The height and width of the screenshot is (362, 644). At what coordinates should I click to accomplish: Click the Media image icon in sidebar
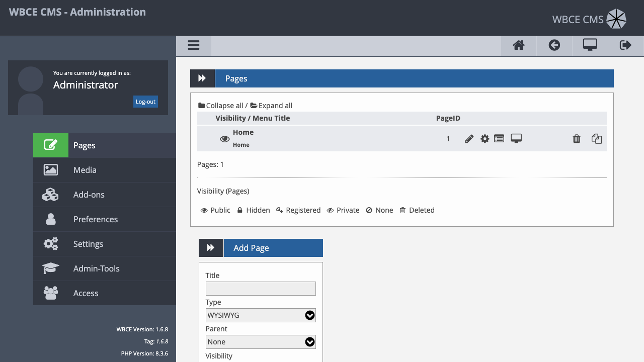(51, 170)
